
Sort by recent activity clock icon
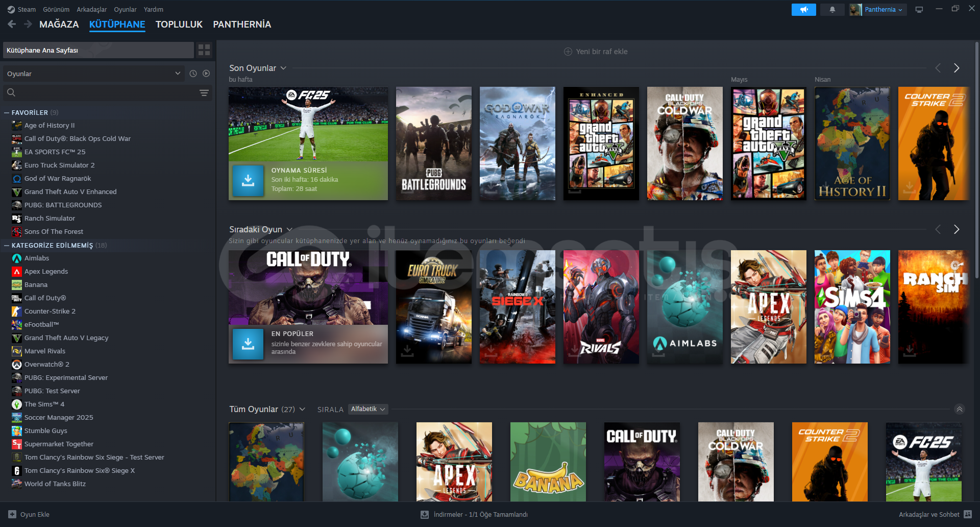click(x=193, y=74)
